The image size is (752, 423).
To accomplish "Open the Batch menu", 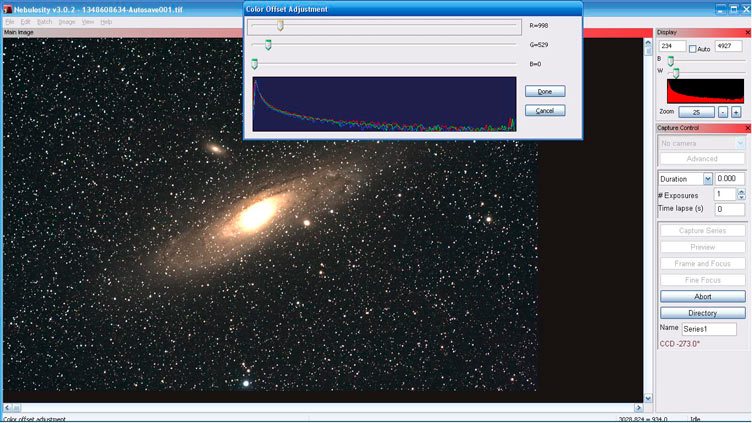I will coord(44,21).
